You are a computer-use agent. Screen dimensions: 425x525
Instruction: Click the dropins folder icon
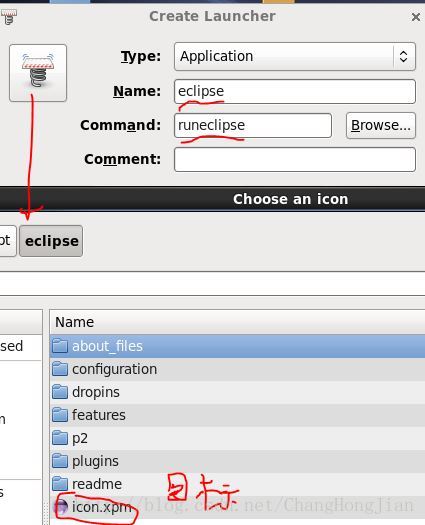pyautogui.click(x=60, y=391)
